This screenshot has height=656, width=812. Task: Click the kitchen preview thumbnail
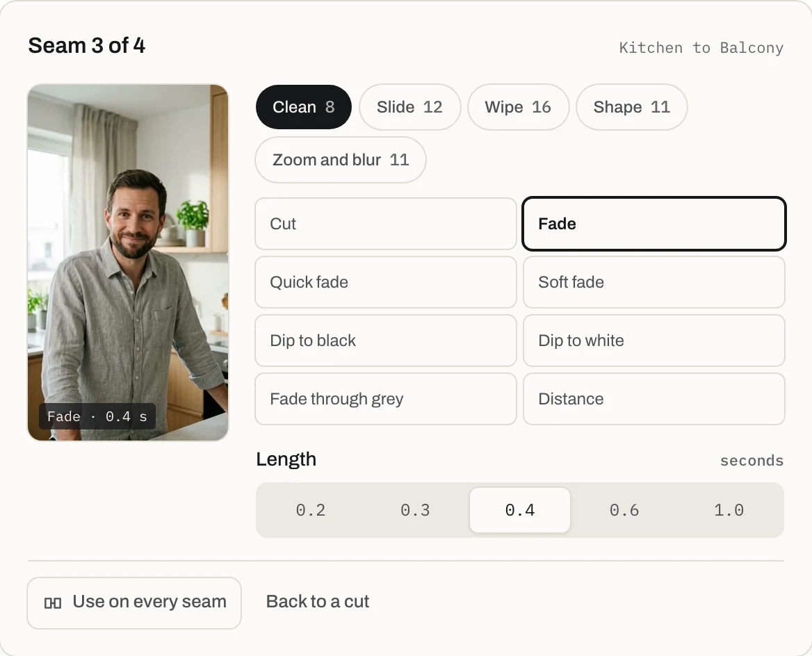click(128, 263)
